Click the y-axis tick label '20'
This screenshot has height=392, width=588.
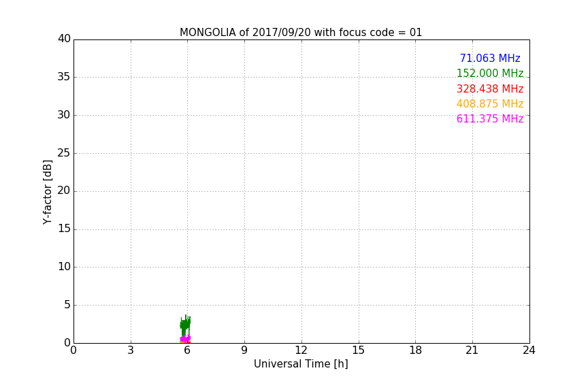click(64, 191)
